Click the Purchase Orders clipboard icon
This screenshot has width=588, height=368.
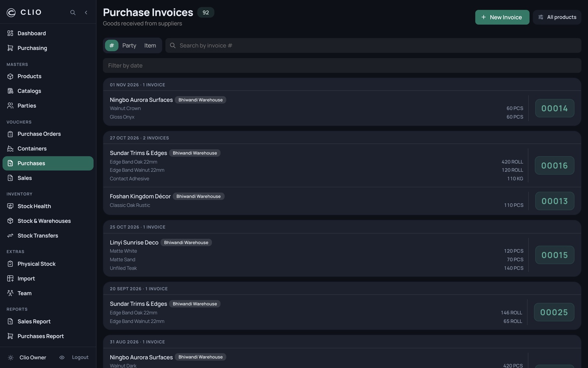pyautogui.click(x=10, y=134)
